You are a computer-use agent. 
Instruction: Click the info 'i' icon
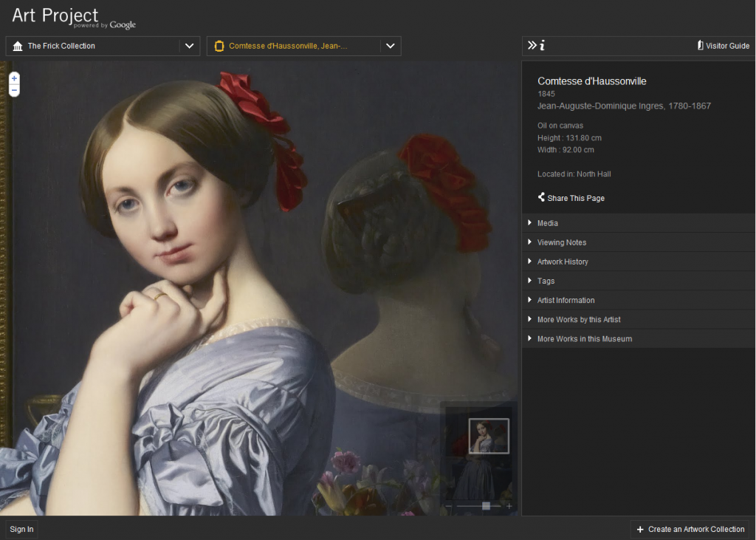pyautogui.click(x=543, y=45)
